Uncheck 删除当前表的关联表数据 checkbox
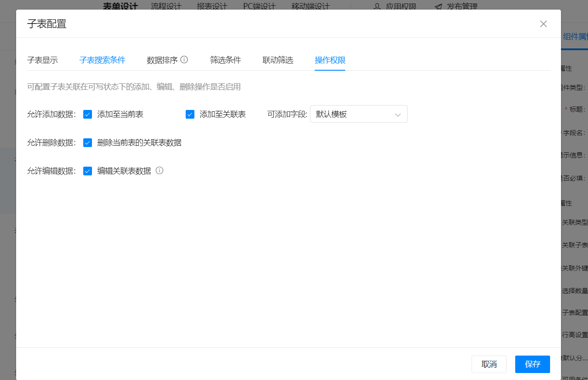The image size is (588, 380). 88,143
